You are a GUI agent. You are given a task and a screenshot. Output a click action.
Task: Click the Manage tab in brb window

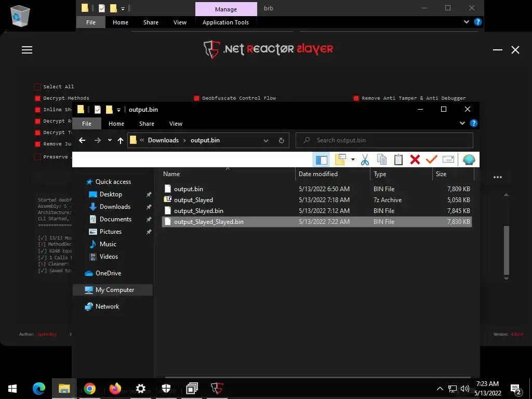pos(226,9)
